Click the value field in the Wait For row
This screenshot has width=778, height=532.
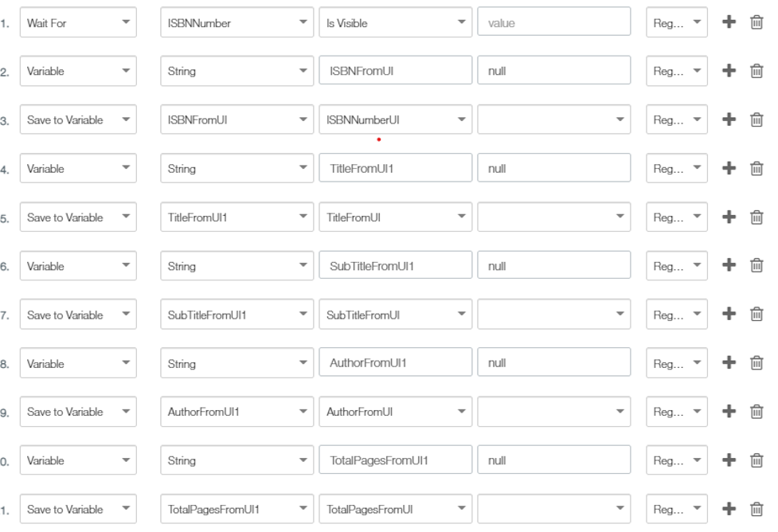pos(553,22)
